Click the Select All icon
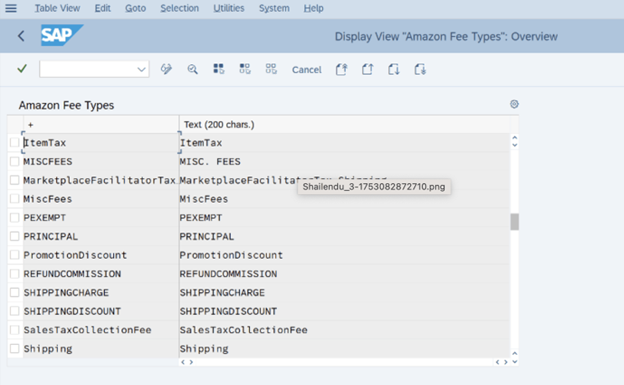The width and height of the screenshot is (624, 385). click(x=218, y=69)
